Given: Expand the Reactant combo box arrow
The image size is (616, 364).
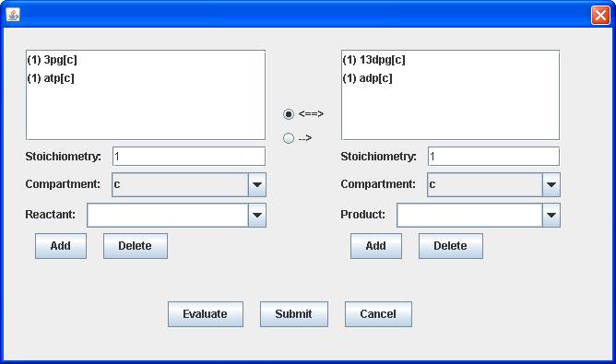Looking at the screenshot, I should 257,216.
